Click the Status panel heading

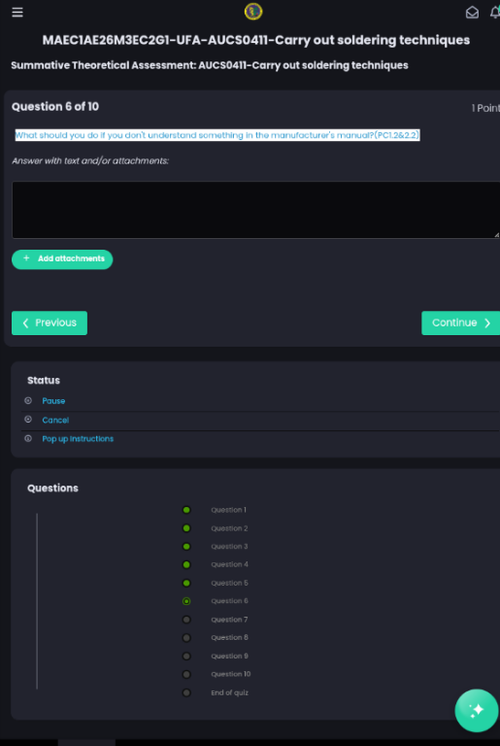click(x=44, y=381)
